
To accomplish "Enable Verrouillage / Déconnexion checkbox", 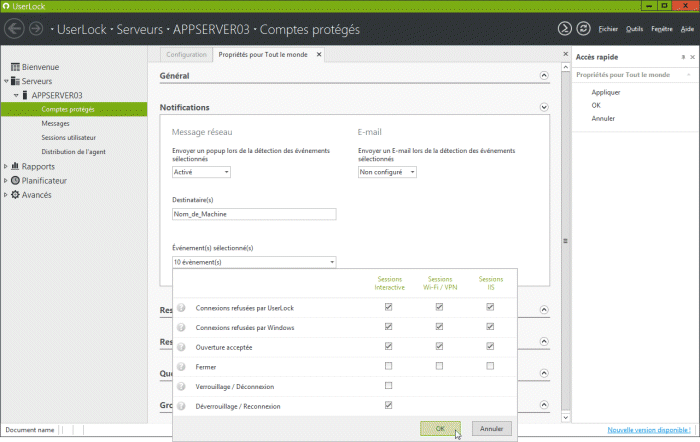I will pos(388,386).
